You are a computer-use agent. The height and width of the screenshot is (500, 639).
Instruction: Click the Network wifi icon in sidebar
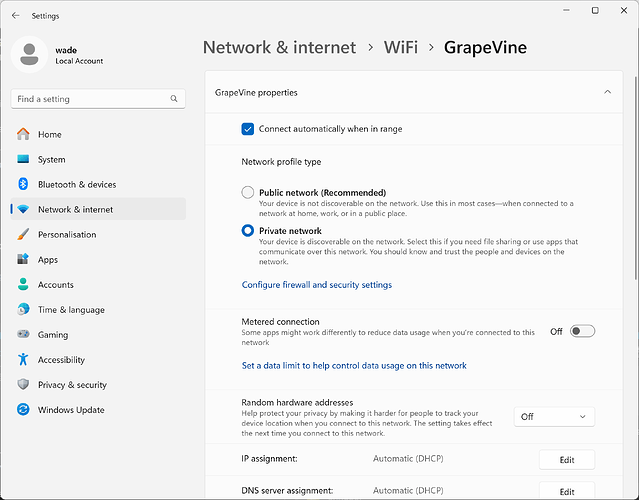click(x=23, y=209)
